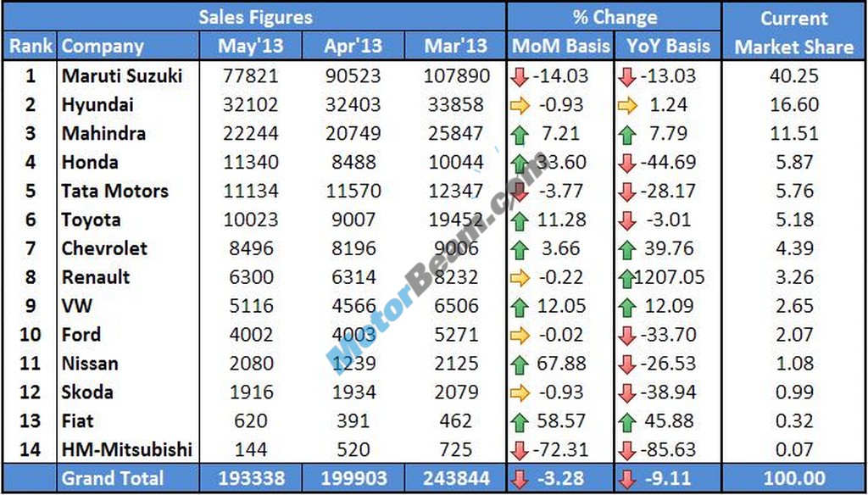Click the Grand Total Apr'13 value 199903
Viewport: 868px width, 495px height.
pyautogui.click(x=353, y=478)
